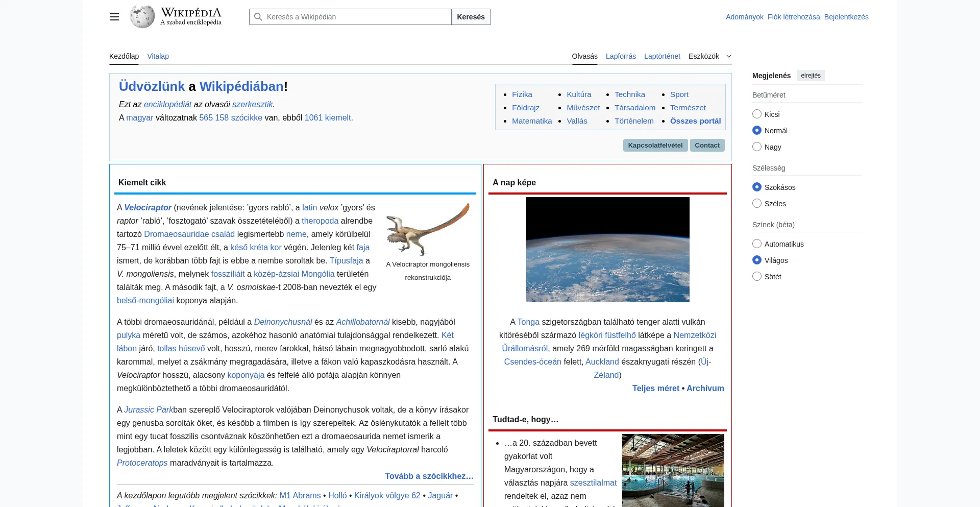Click the Archívum link
The height and width of the screenshot is (507, 980).
[705, 388]
